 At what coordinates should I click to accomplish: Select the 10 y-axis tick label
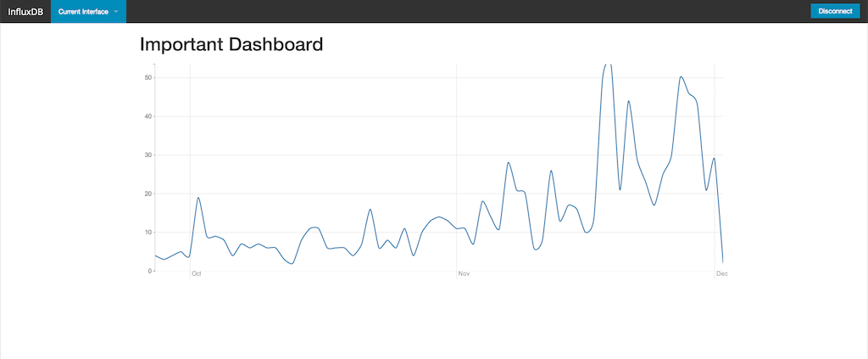pyautogui.click(x=148, y=232)
